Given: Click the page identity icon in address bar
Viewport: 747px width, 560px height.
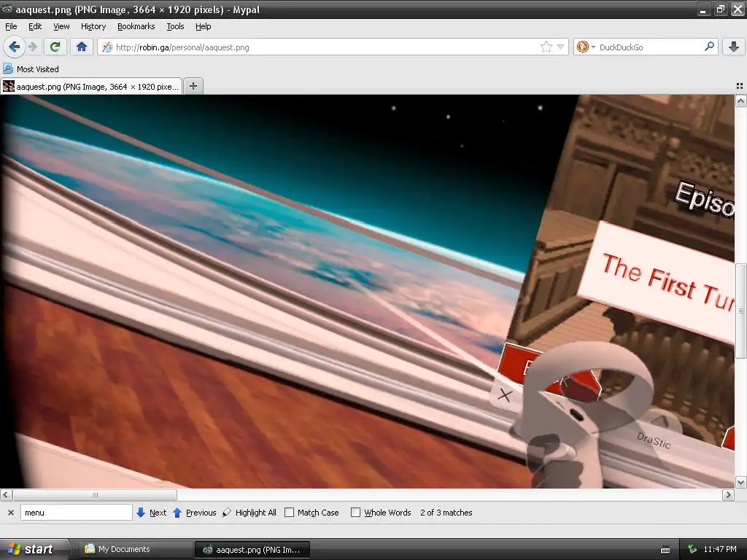Looking at the screenshot, I should coord(107,47).
